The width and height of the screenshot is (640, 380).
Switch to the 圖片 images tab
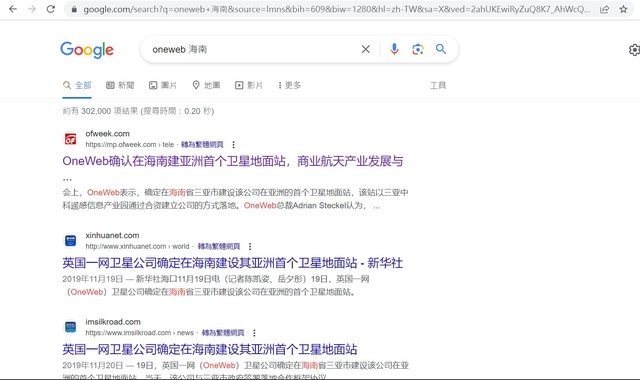pos(163,85)
